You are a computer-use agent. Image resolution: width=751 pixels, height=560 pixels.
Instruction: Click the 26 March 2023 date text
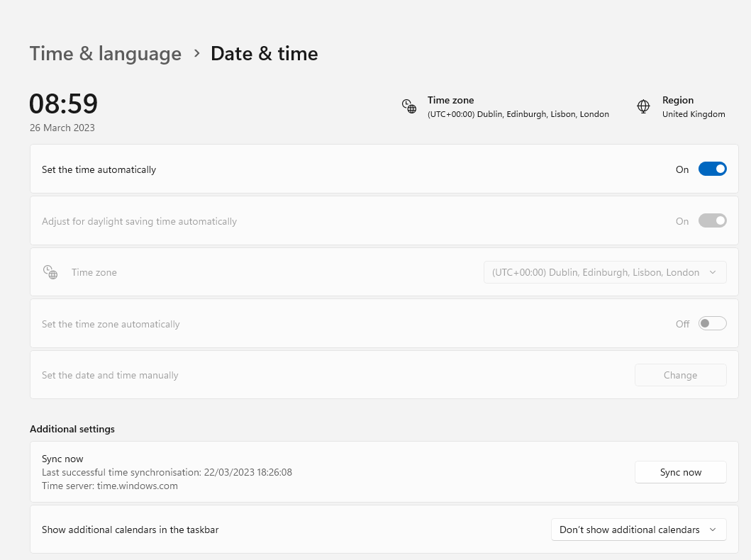coord(62,128)
